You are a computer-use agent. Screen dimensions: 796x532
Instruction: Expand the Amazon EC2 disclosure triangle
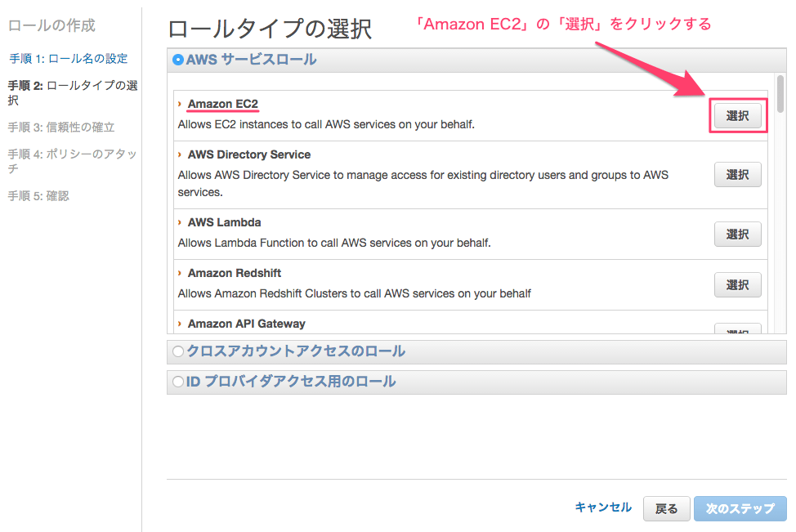pos(181,104)
